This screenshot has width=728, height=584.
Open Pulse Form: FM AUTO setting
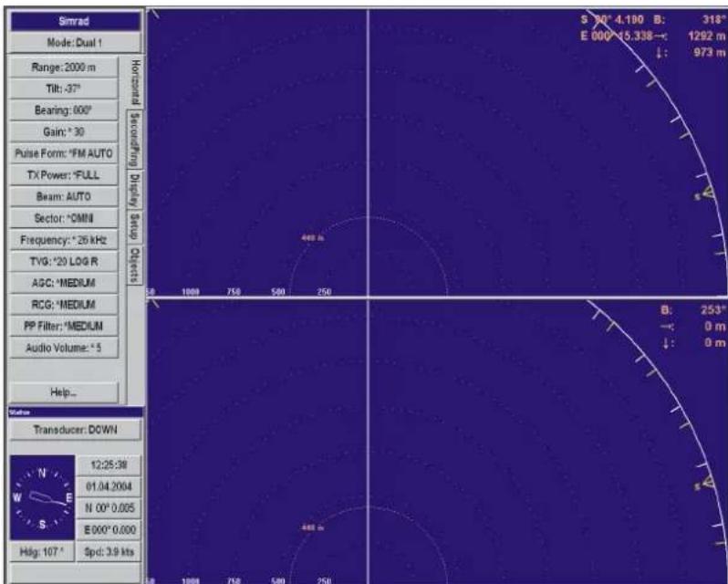coord(64,153)
